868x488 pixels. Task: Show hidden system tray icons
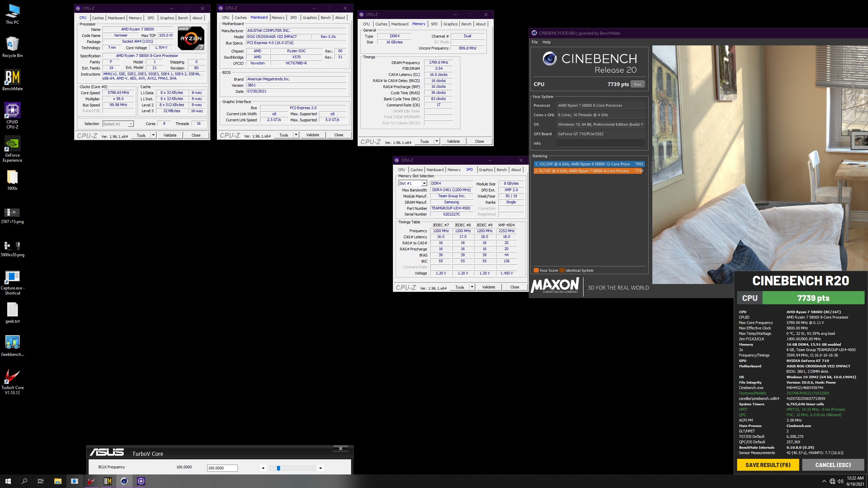pos(824,481)
